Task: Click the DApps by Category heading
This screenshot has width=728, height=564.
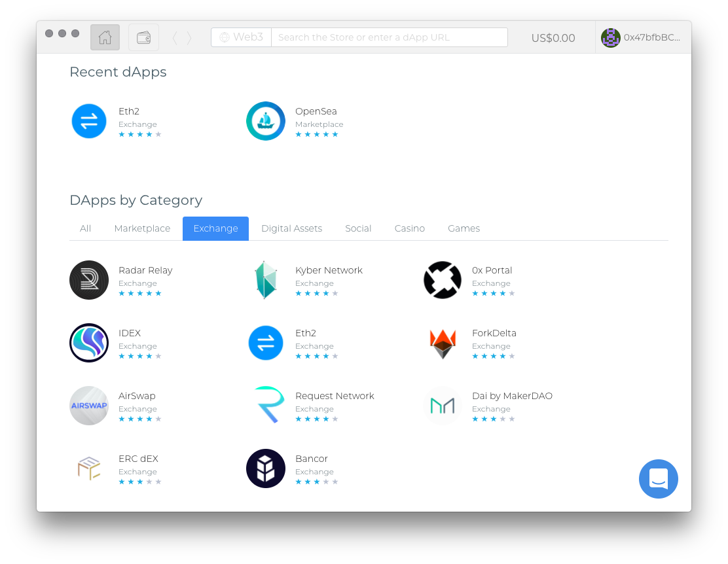Action: [136, 200]
